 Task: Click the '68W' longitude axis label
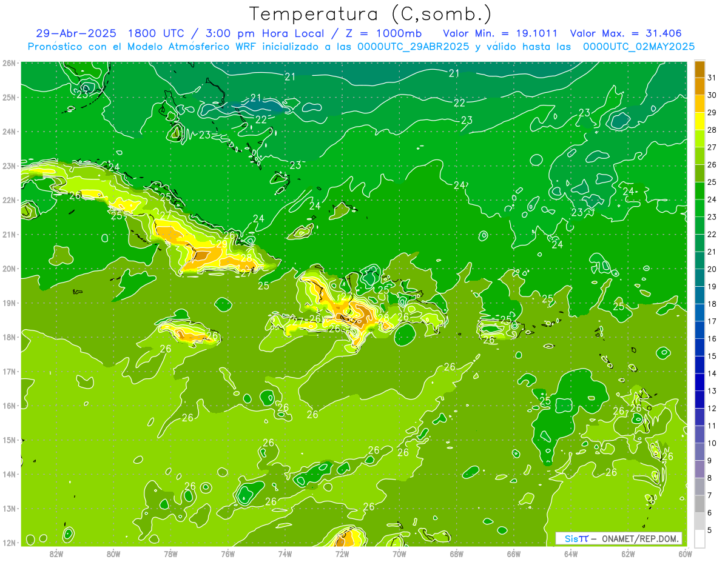(x=457, y=554)
